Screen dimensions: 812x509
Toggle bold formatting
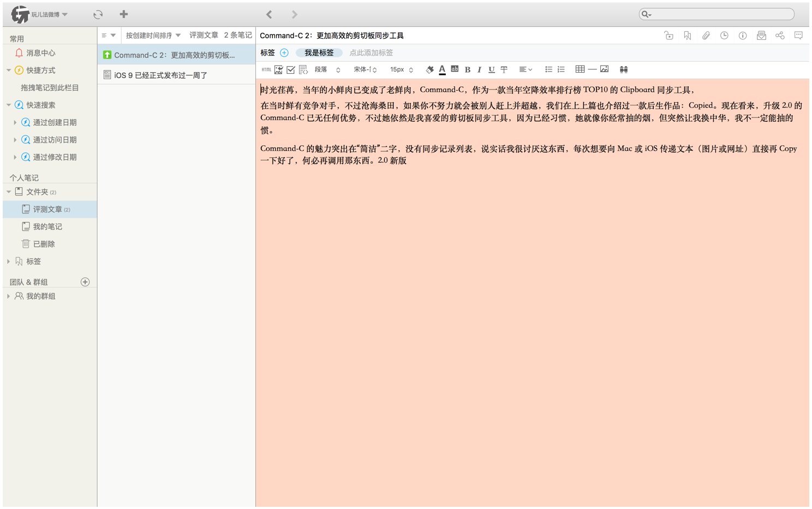pos(467,69)
